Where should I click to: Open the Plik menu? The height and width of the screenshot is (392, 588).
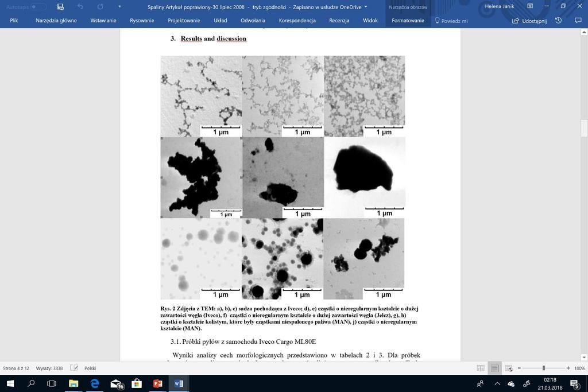pos(14,21)
